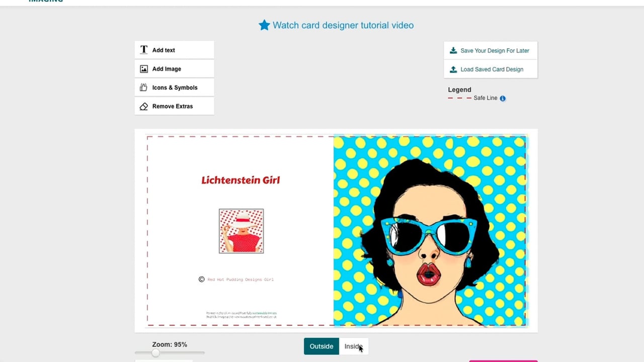Click the Safe Line legend label
This screenshot has height=362, width=644.
(x=486, y=98)
